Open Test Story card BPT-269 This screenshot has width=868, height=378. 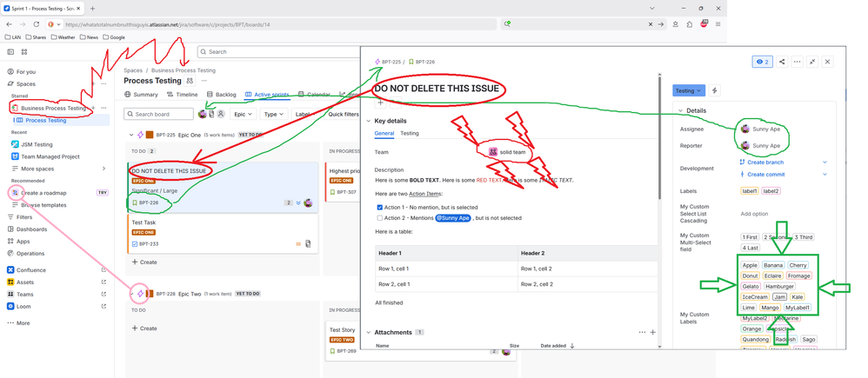pyautogui.click(x=421, y=342)
